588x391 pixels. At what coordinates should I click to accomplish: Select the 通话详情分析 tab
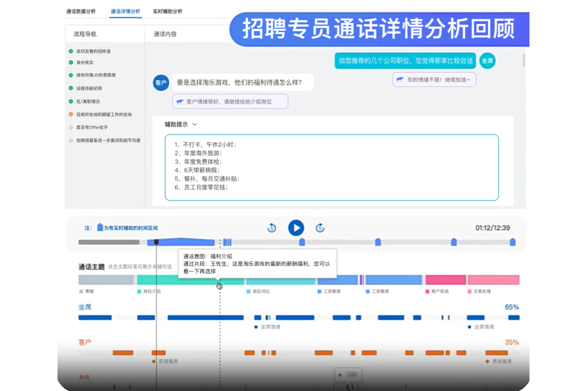tap(125, 11)
